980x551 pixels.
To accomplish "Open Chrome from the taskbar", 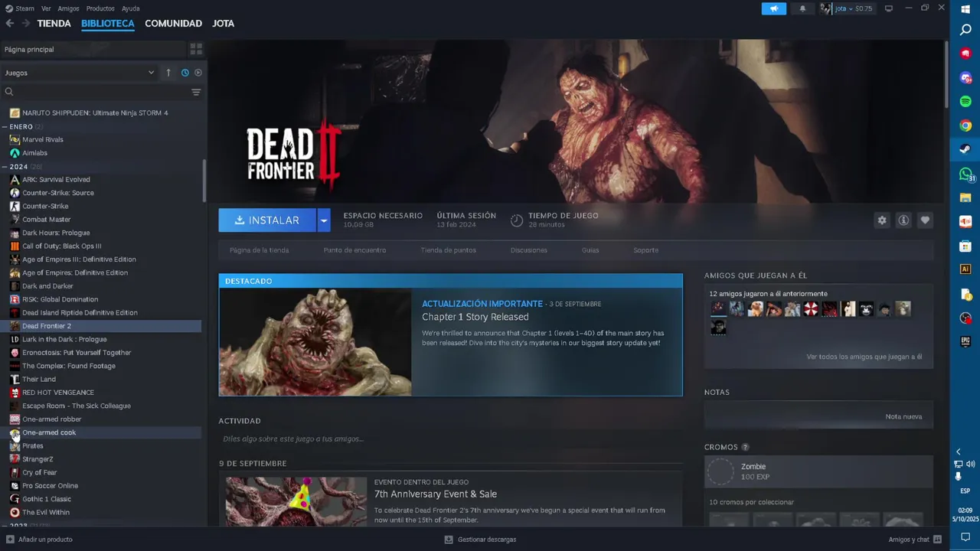I will pos(965,126).
